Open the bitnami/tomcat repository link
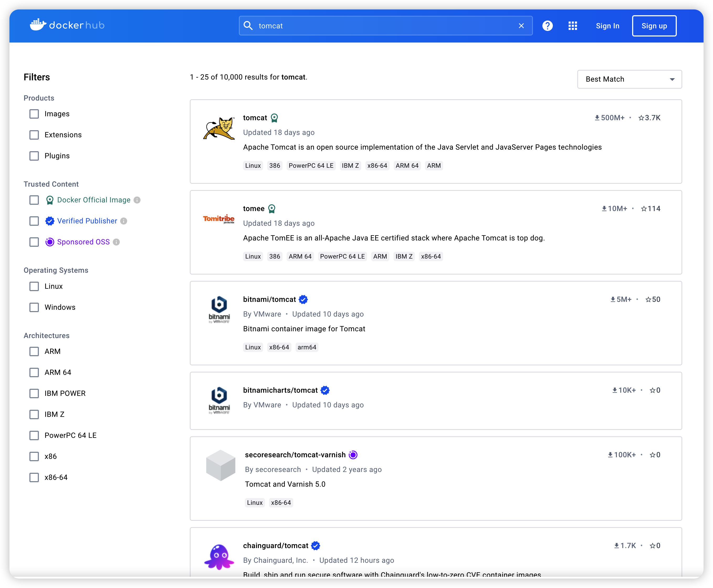 click(x=269, y=300)
